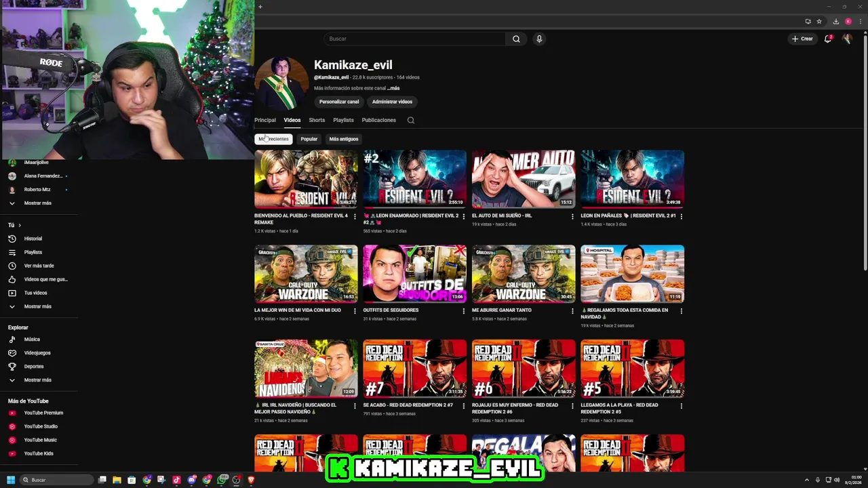
Task: Open options for OUTFITS DE SEGUIDORES video
Action: click(464, 311)
